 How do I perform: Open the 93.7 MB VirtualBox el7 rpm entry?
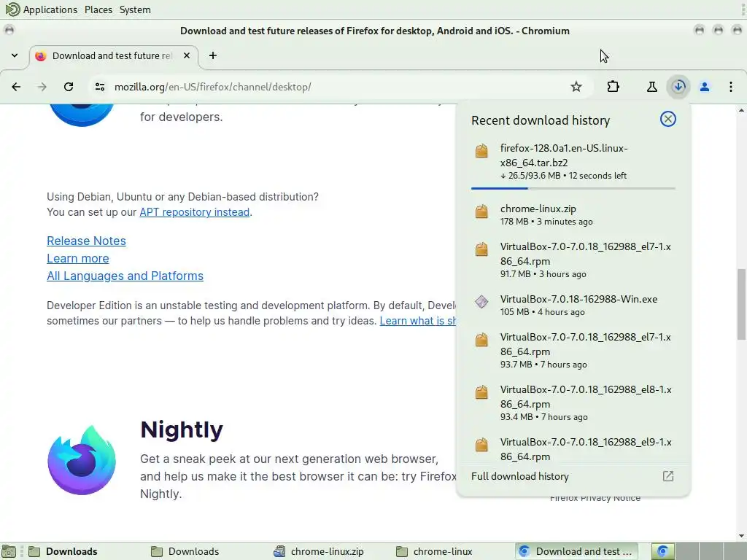(x=573, y=351)
